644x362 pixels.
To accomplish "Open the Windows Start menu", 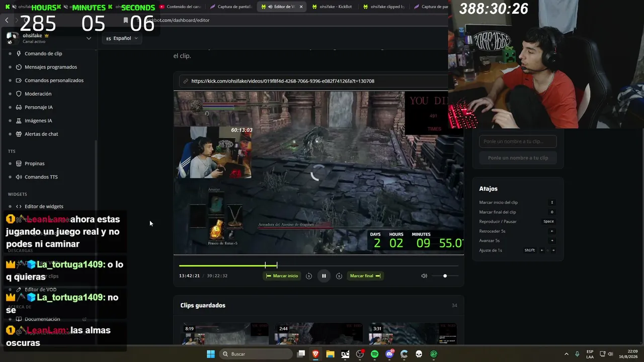I will [211, 354].
